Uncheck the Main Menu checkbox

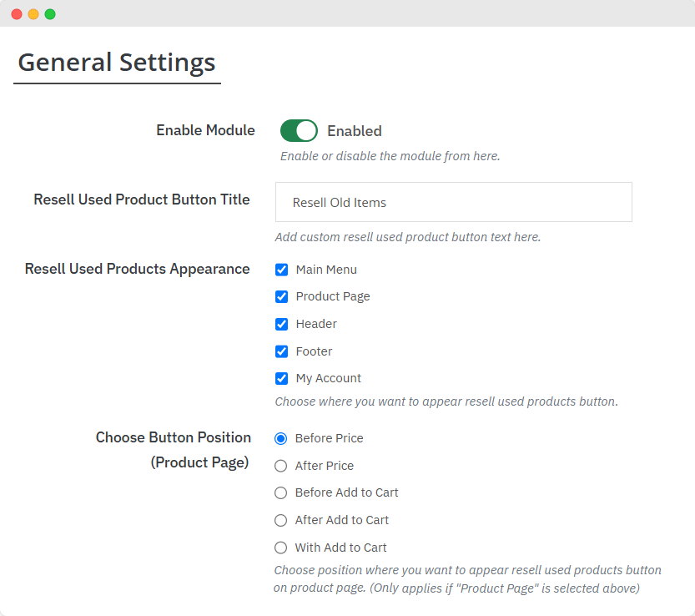click(x=281, y=270)
